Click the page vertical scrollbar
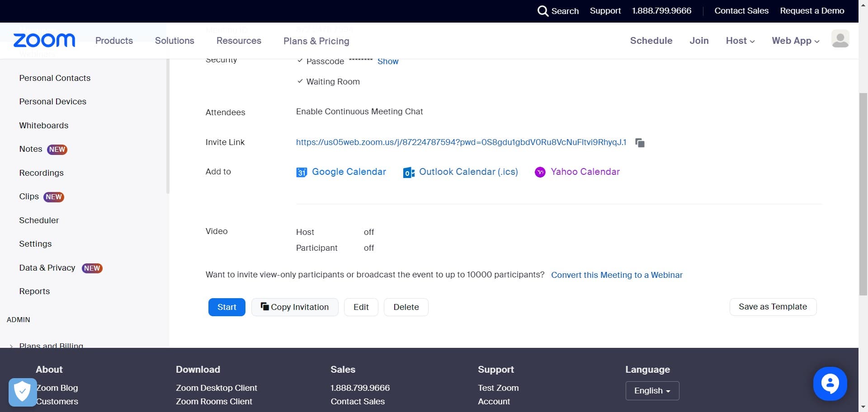This screenshot has height=412, width=868. point(863,194)
